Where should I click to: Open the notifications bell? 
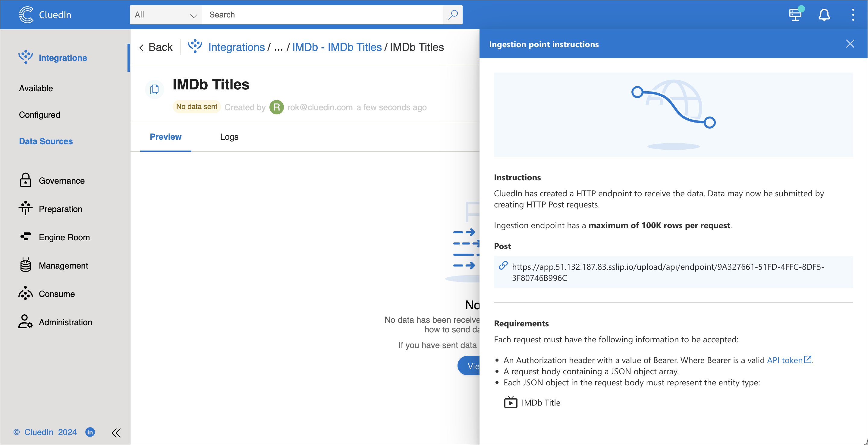824,14
